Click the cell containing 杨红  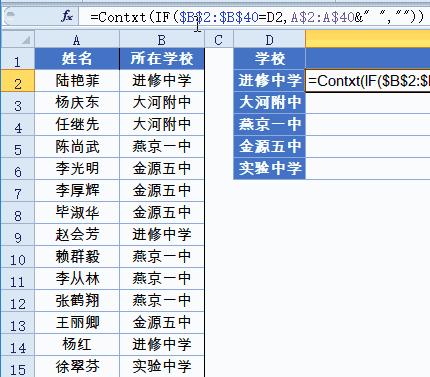(x=77, y=345)
